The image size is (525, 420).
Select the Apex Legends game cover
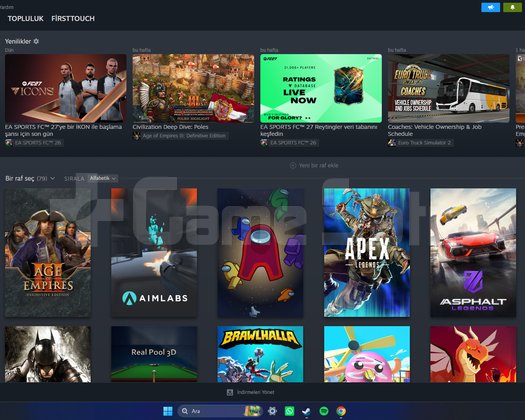367,253
